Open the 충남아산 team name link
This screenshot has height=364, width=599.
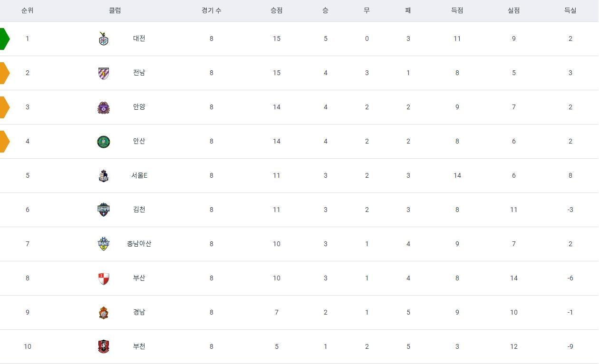tap(139, 244)
